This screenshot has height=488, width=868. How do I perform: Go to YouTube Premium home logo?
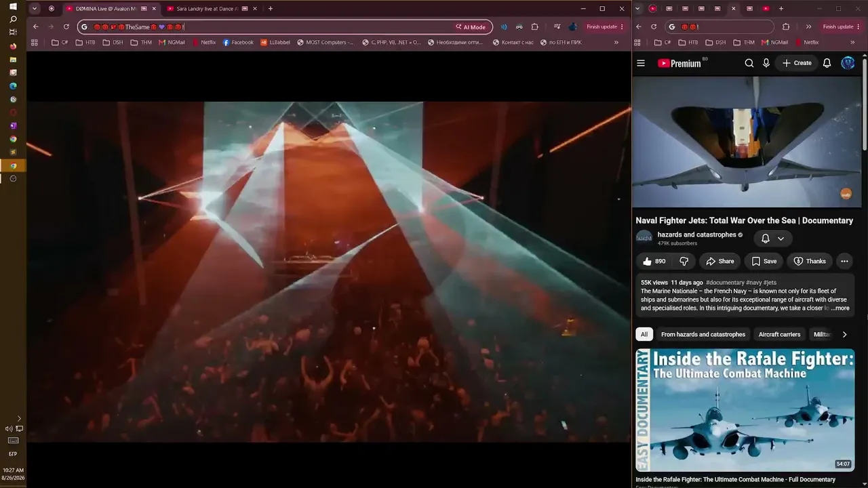pos(679,63)
